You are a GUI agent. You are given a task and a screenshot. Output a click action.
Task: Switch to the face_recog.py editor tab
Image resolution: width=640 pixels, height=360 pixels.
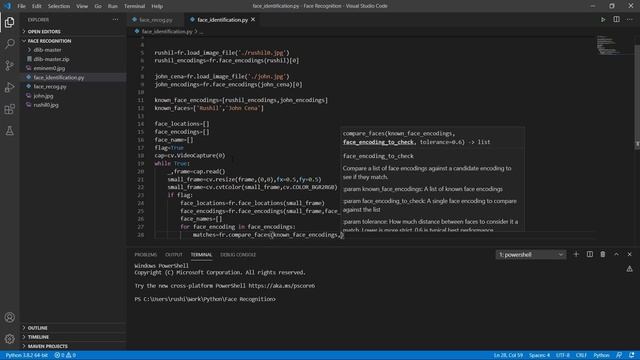point(155,20)
